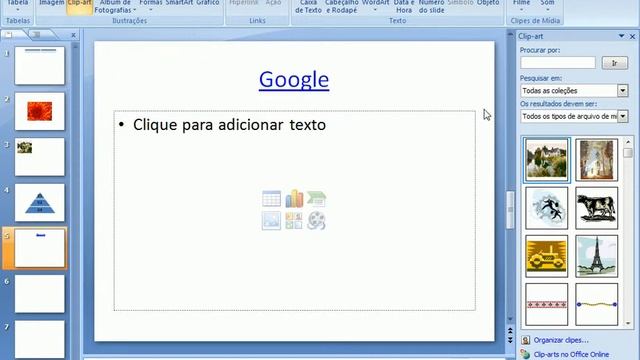Insert table icon in content placeholder
The image size is (640, 360).
[x=271, y=199]
